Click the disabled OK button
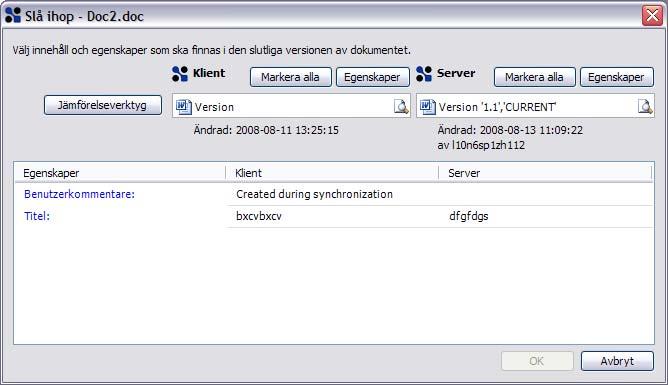The width and height of the screenshot is (668, 385). [x=537, y=361]
